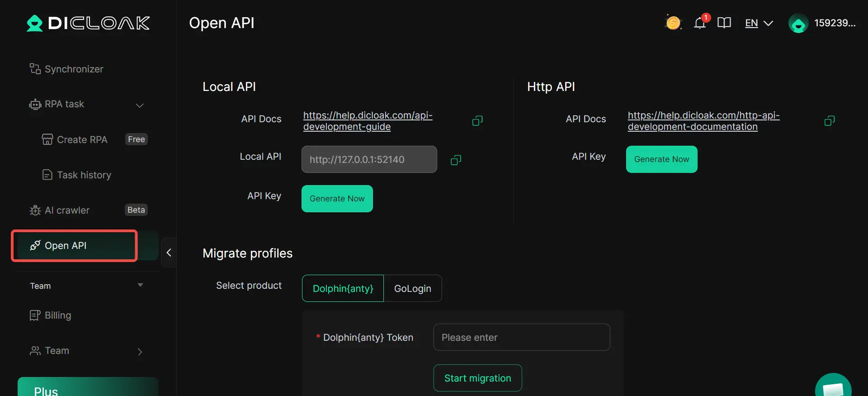This screenshot has width=868, height=396.
Task: Open Synchronizer in the sidebar
Action: pyautogui.click(x=74, y=69)
